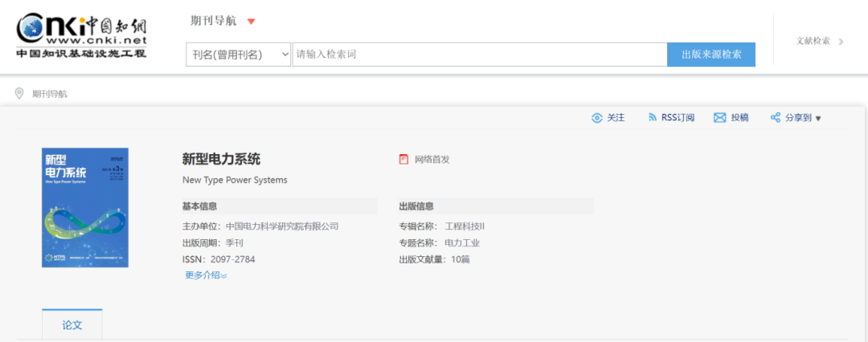Viewport: 868px width, 342px height.
Task: Click the red 网络首发 icon
Action: [403, 160]
